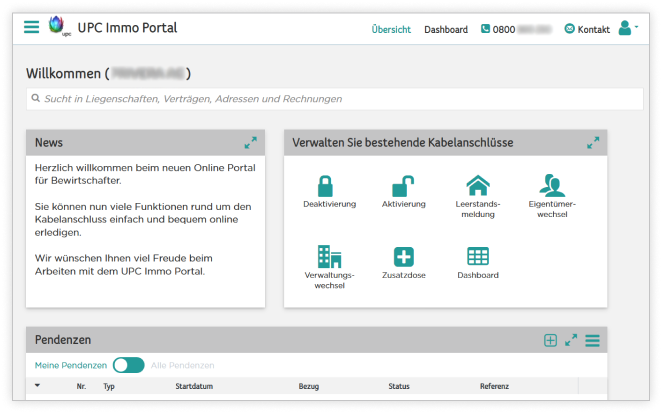Open Leerstandsmeldung house icon

pyautogui.click(x=478, y=185)
